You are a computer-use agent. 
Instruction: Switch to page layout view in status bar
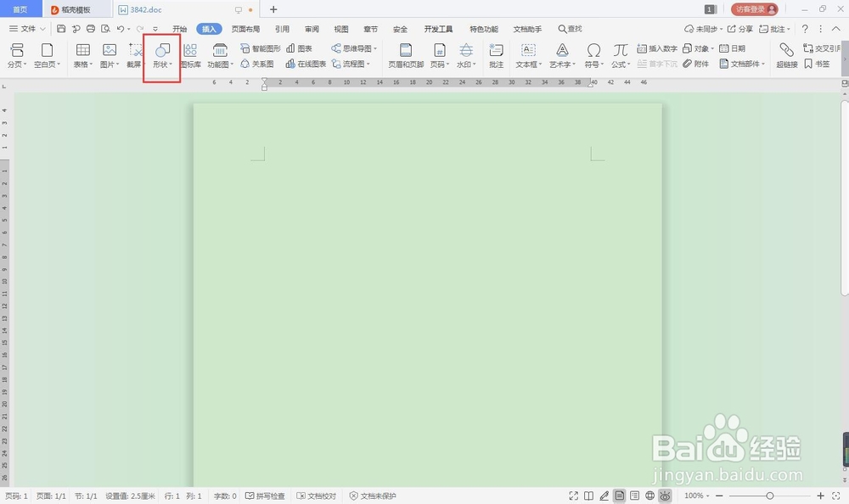point(620,496)
